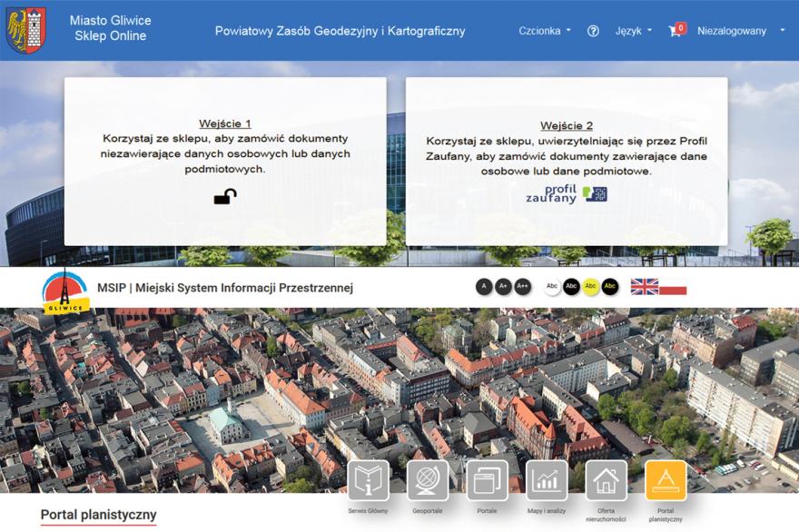This screenshot has width=799, height=532.
Task: Select the default white Abc contrast
Action: (x=551, y=286)
